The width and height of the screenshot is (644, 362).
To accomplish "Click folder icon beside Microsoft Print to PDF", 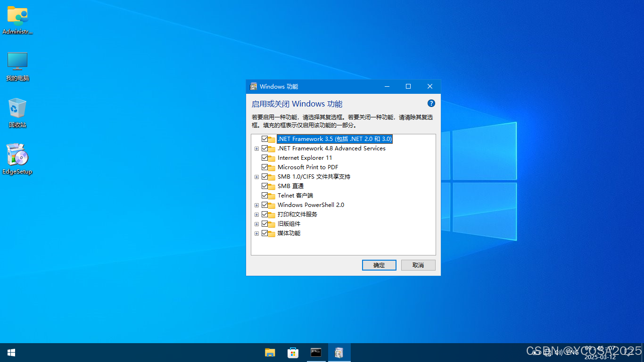I will pos(272,167).
